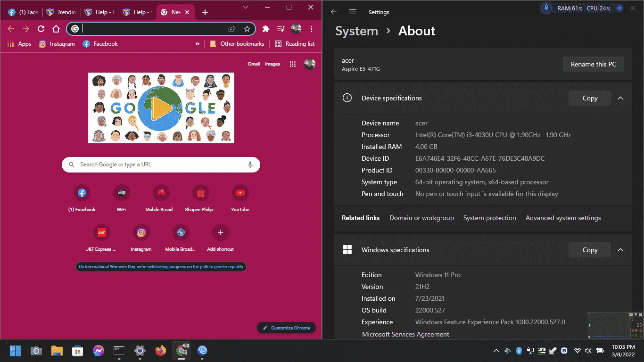The width and height of the screenshot is (644, 362).
Task: Open the YouTube shortcut tile
Action: [240, 198]
